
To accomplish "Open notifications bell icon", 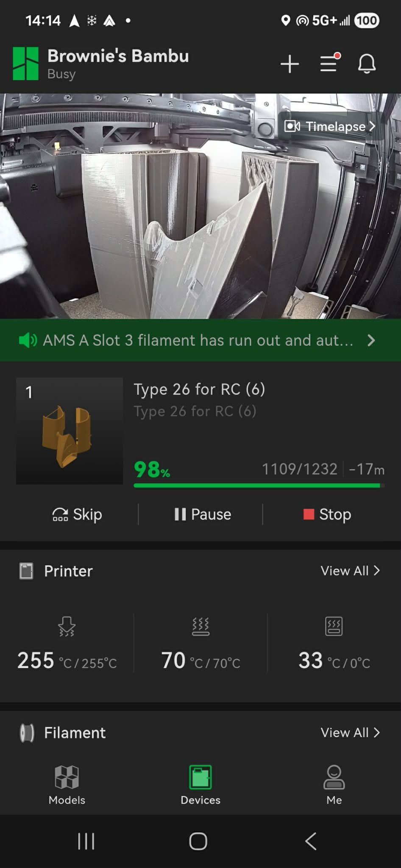I will tap(367, 64).
